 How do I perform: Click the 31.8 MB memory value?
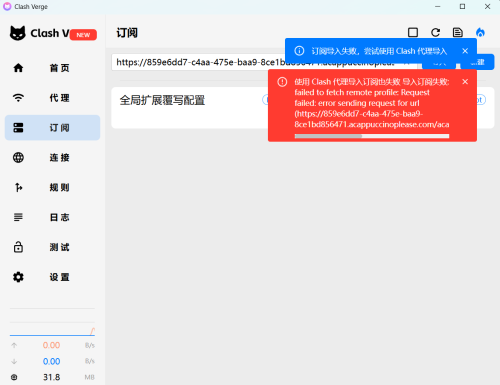(x=51, y=377)
